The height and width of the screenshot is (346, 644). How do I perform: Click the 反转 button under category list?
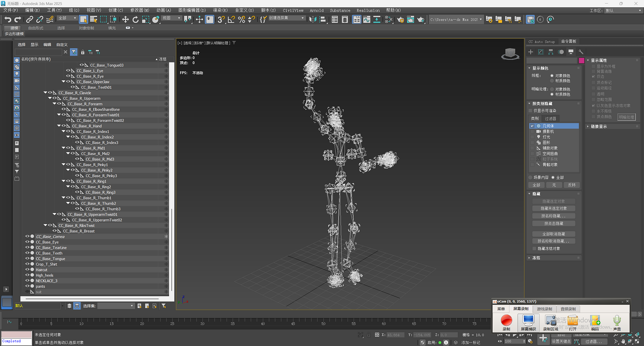572,185
